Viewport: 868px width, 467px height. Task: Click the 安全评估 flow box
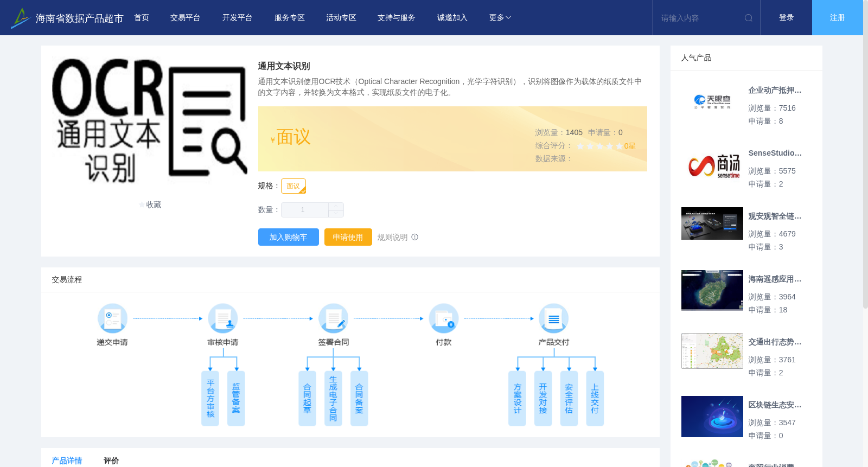click(569, 399)
